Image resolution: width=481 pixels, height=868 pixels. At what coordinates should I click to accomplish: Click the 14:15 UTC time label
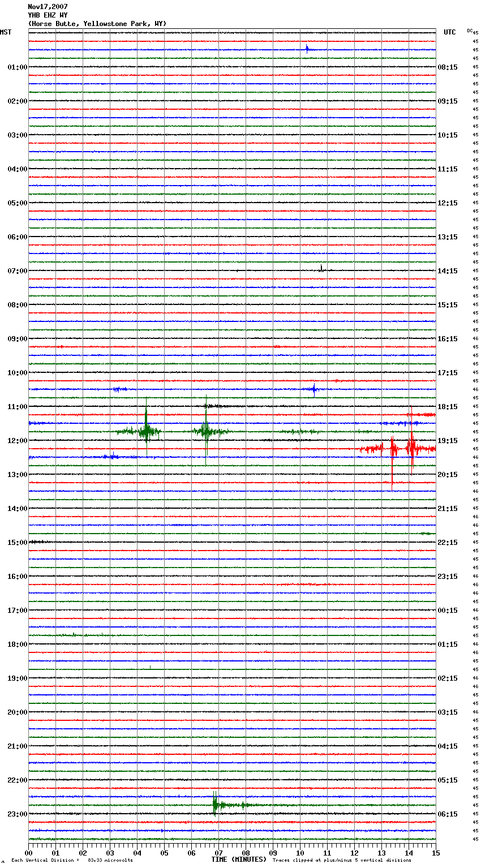coord(448,271)
